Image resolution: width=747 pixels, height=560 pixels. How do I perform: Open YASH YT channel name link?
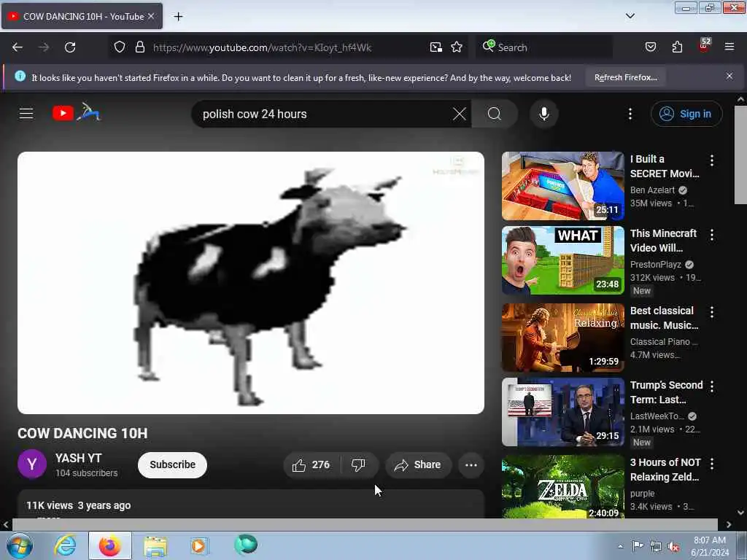click(79, 458)
